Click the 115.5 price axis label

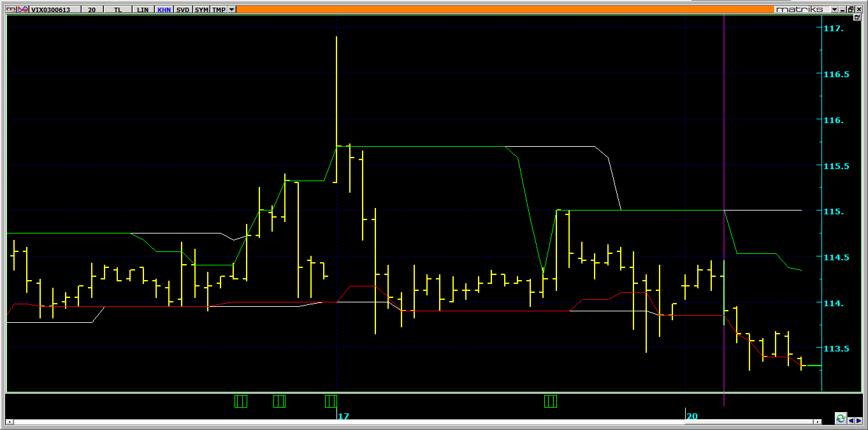[836, 166]
